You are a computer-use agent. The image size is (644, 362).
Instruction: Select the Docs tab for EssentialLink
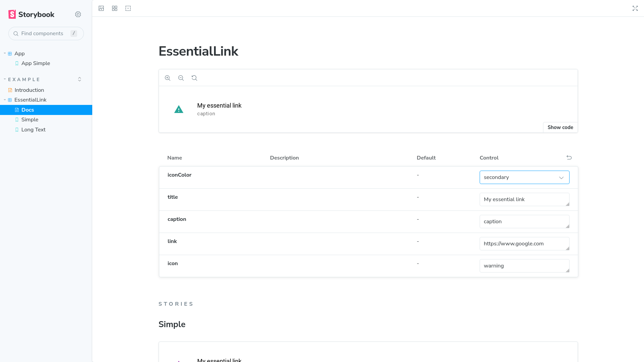pyautogui.click(x=28, y=110)
